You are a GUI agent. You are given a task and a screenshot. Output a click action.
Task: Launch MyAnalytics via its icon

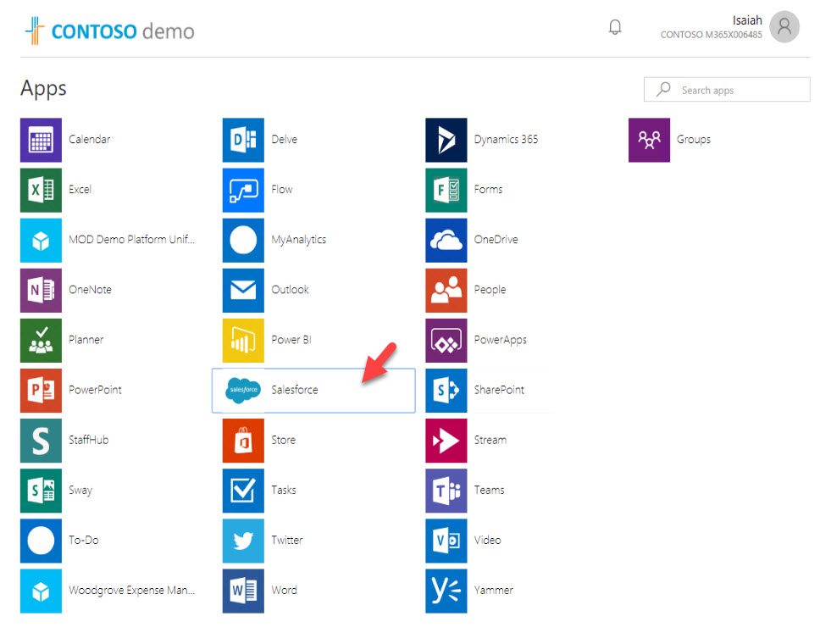[243, 240]
